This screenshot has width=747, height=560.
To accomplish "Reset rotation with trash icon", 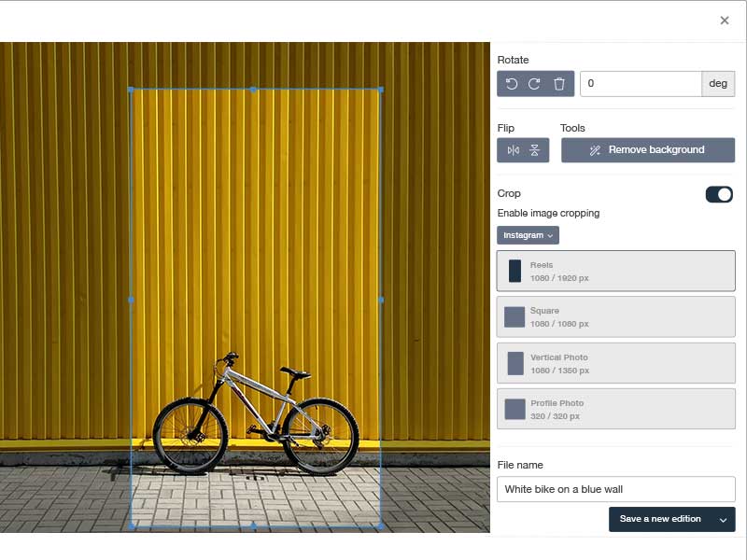I will [x=559, y=84].
